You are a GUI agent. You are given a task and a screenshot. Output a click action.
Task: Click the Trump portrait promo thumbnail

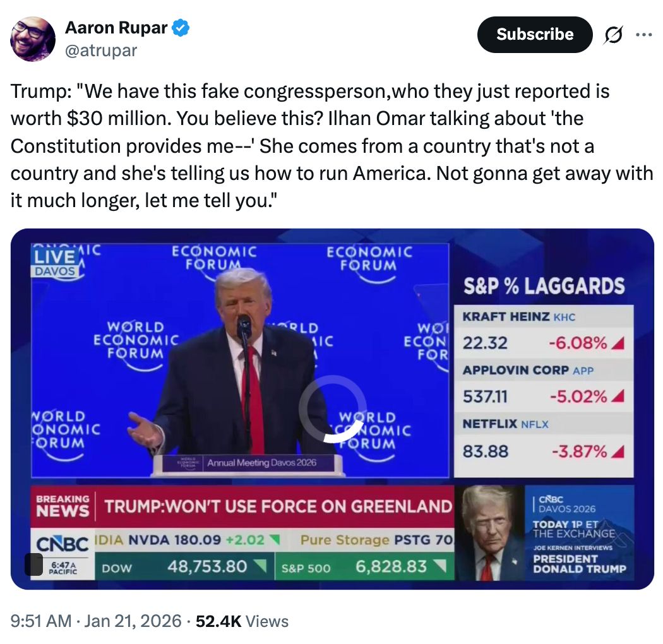click(491, 534)
